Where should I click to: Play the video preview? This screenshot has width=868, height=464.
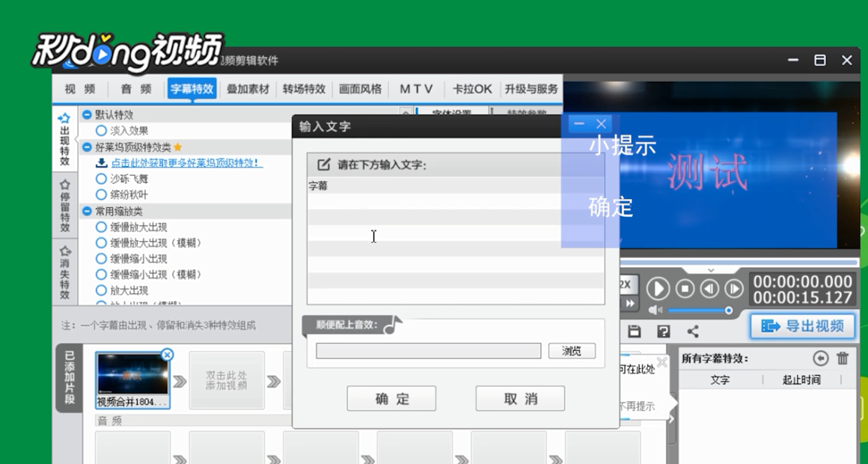(x=658, y=288)
